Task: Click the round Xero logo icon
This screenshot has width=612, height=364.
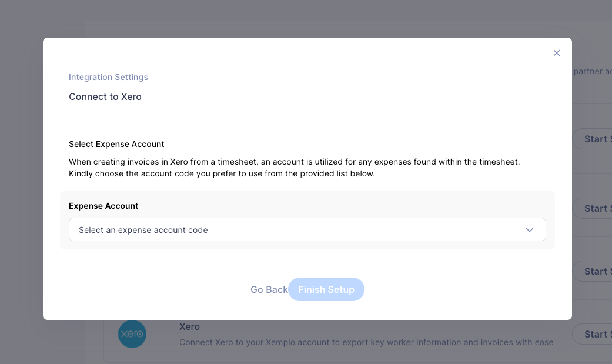Action: click(132, 334)
